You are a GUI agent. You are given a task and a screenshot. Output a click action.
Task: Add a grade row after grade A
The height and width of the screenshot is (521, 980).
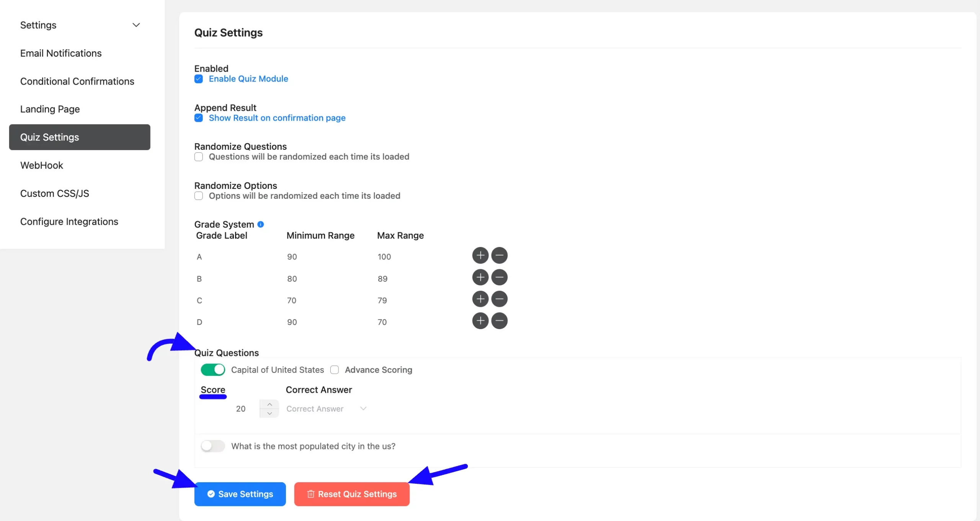click(480, 256)
